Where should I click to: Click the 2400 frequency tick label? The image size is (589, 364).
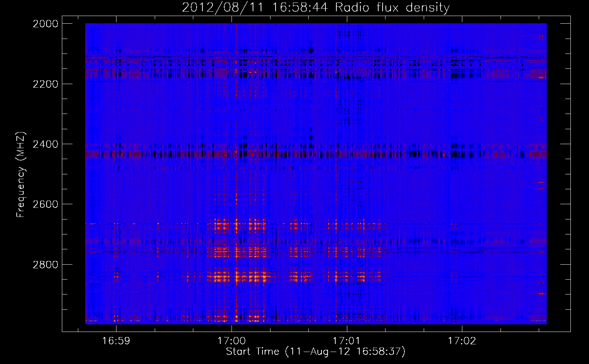pyautogui.click(x=46, y=144)
